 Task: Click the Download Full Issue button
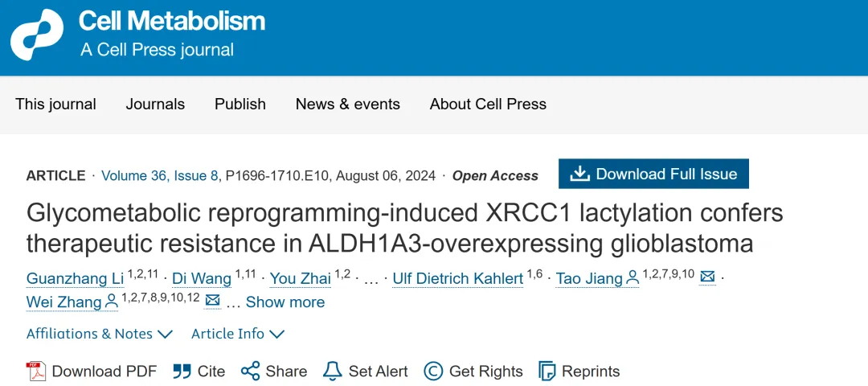pyautogui.click(x=653, y=175)
